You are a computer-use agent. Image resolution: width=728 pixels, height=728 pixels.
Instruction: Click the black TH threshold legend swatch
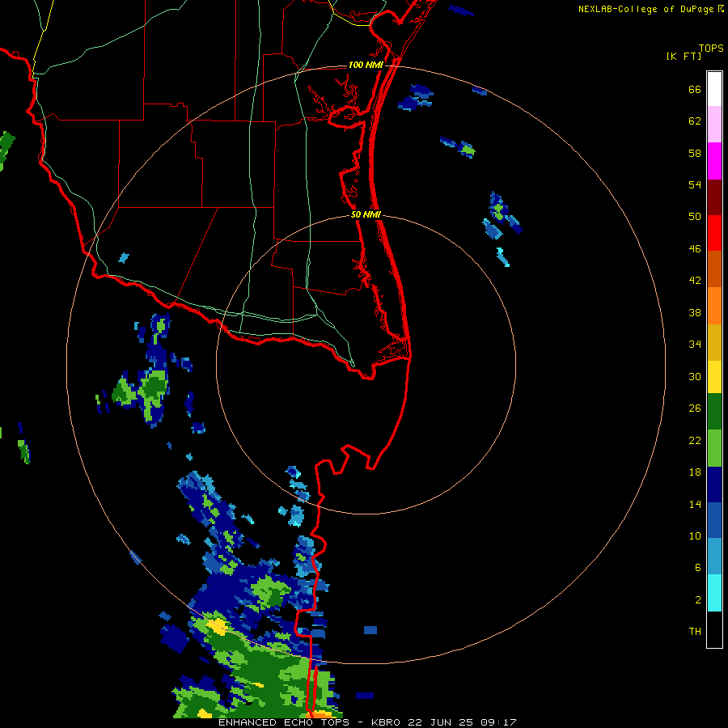click(x=714, y=629)
